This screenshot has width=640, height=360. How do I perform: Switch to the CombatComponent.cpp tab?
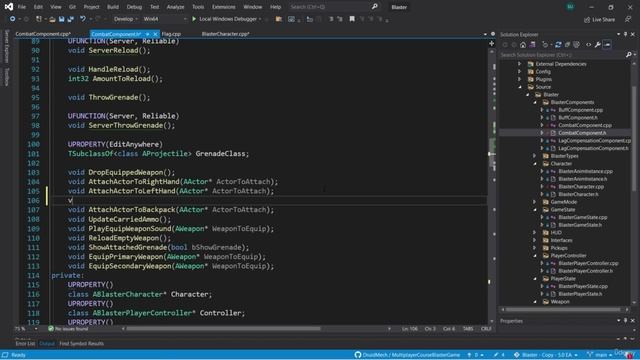tap(43, 34)
